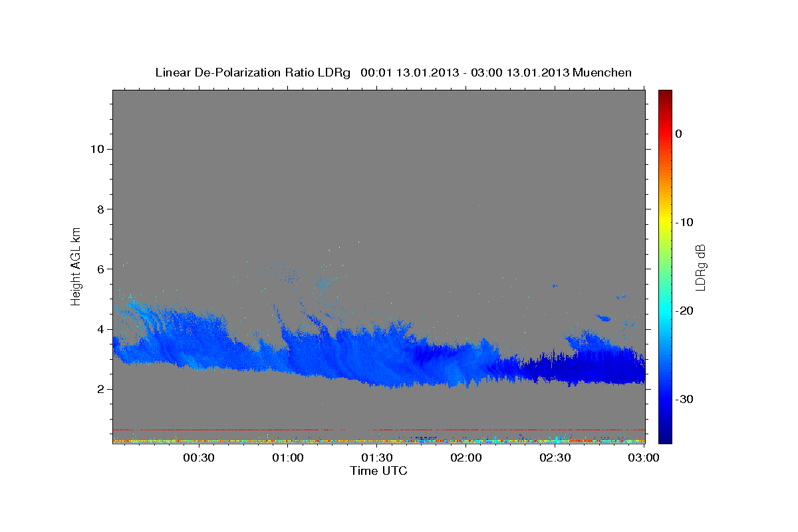Click the colorbar value -20
Screen dimensions: 798x532
point(684,311)
